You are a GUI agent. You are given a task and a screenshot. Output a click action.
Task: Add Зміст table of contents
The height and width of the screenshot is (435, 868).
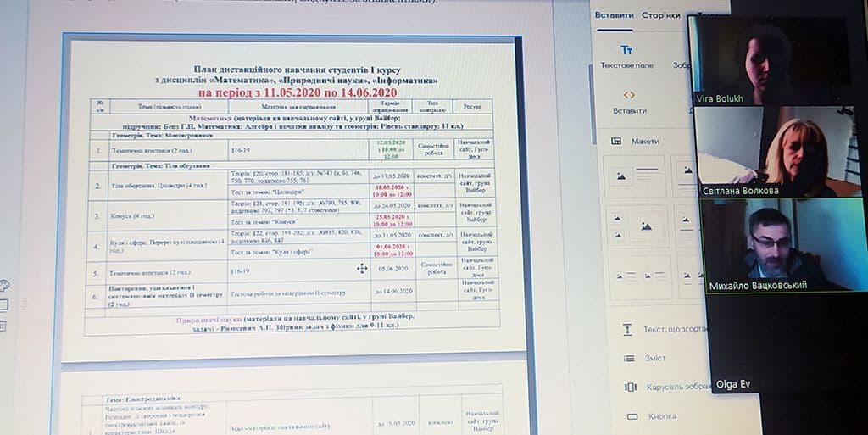655,359
